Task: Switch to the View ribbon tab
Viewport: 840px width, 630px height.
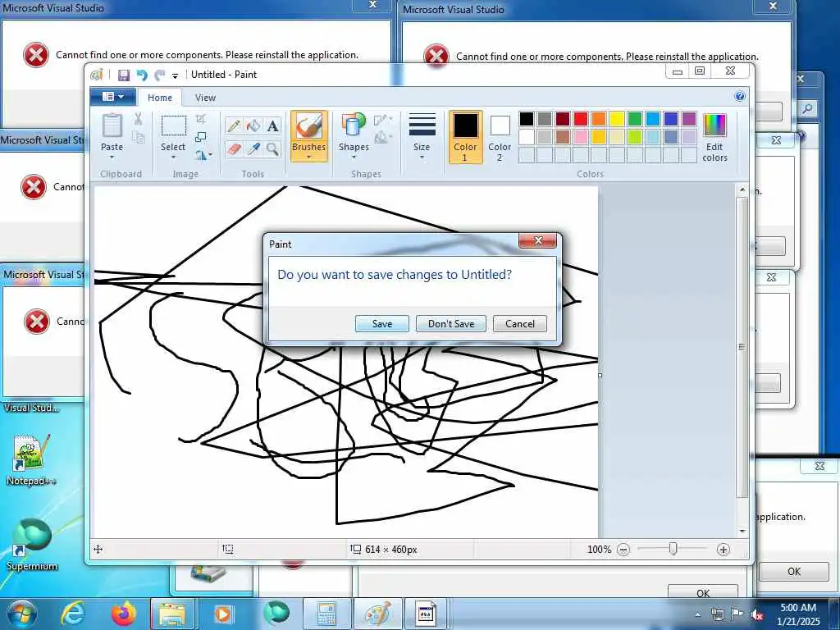Action: pyautogui.click(x=205, y=98)
